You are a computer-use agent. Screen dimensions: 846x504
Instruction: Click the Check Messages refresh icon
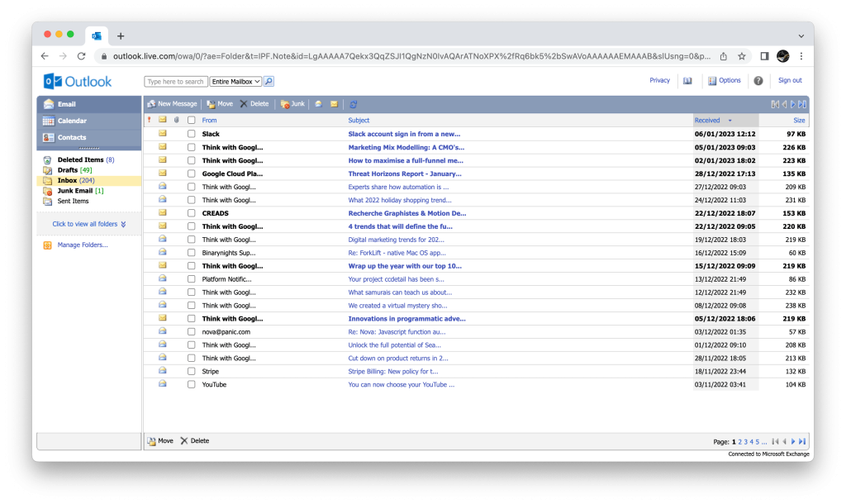click(354, 104)
